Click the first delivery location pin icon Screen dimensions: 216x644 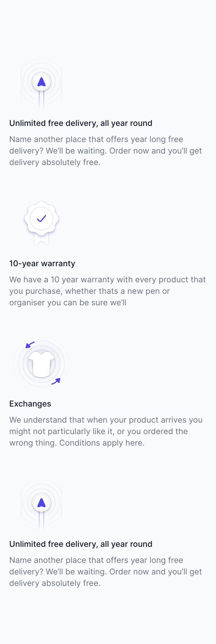(41, 82)
